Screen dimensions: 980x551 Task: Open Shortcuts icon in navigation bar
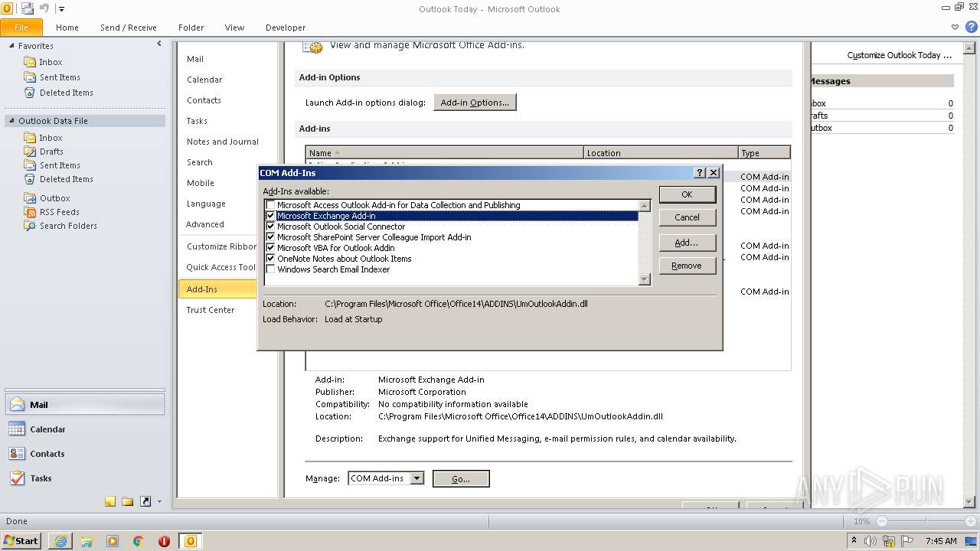(145, 502)
